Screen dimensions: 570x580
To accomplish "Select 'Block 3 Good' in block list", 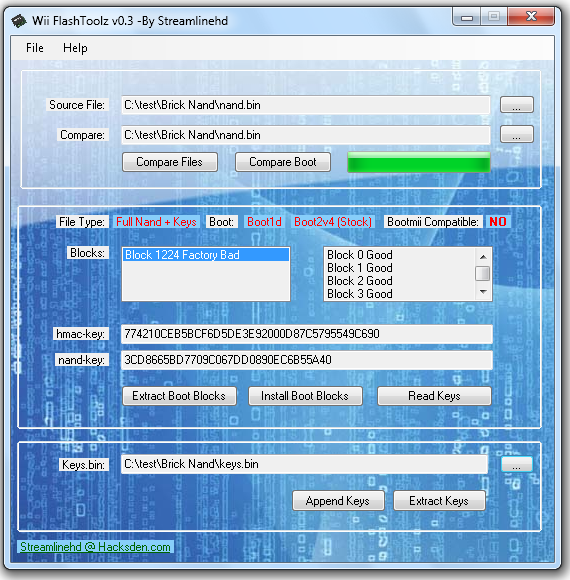I will [360, 294].
